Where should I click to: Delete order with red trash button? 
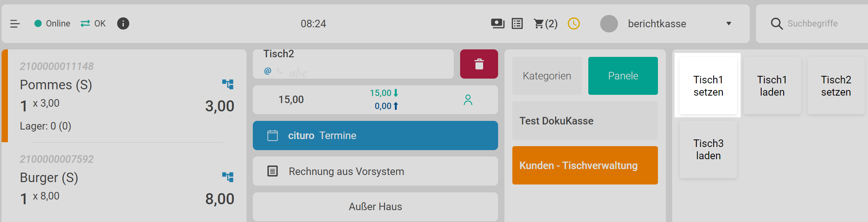479,64
